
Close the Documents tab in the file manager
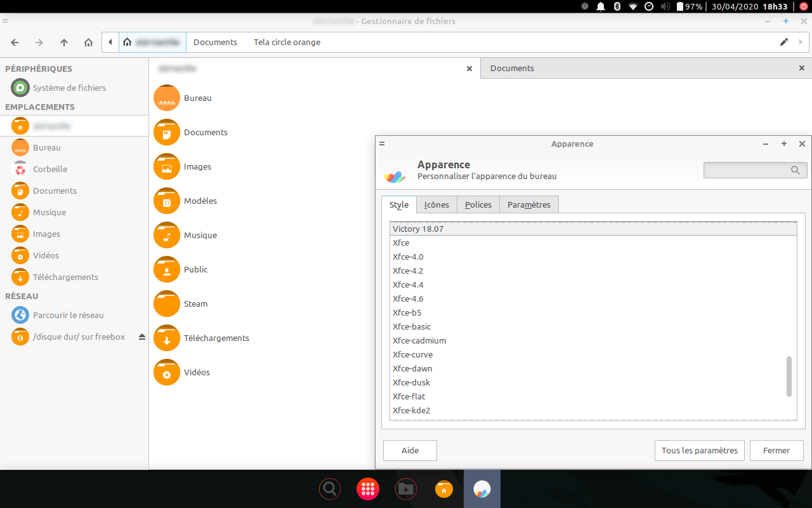pyautogui.click(x=802, y=68)
